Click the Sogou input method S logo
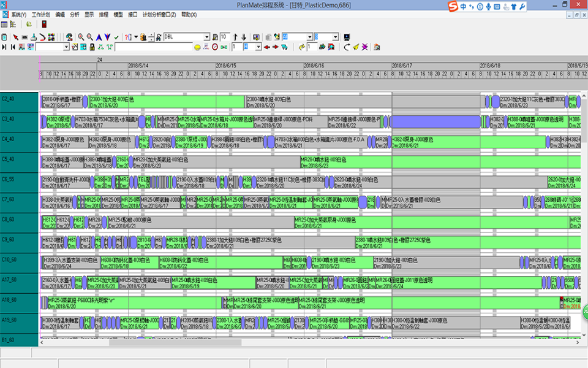The height and width of the screenshot is (368, 588). tap(453, 6)
